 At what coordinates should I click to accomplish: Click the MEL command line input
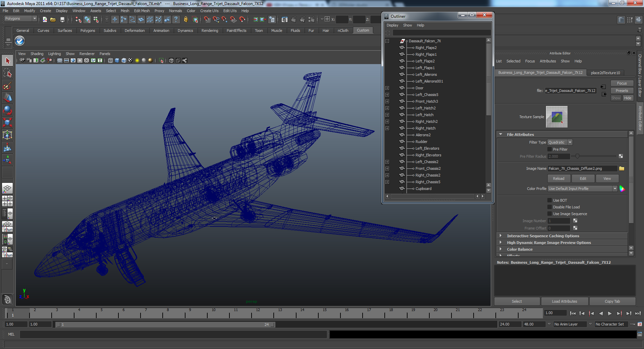(173, 334)
